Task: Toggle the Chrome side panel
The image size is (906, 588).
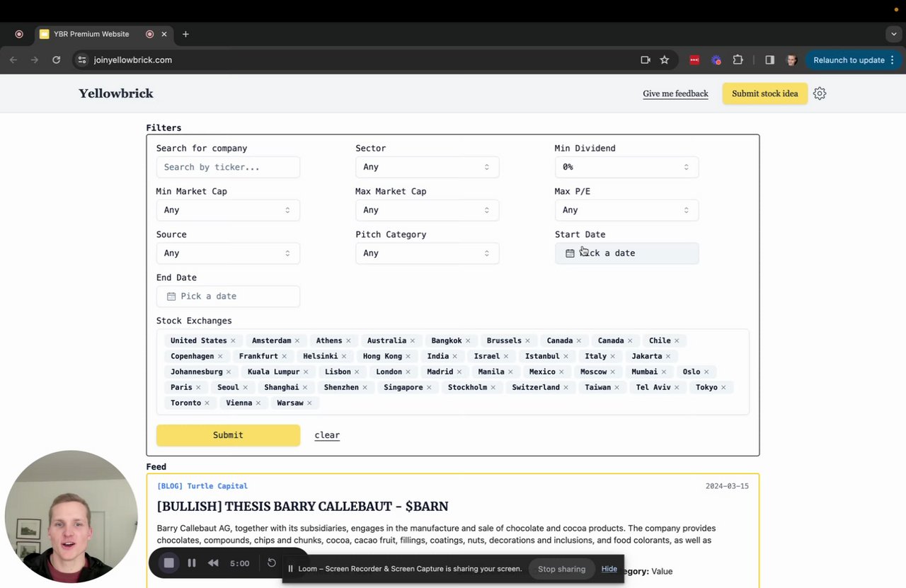Action: pyautogui.click(x=769, y=60)
